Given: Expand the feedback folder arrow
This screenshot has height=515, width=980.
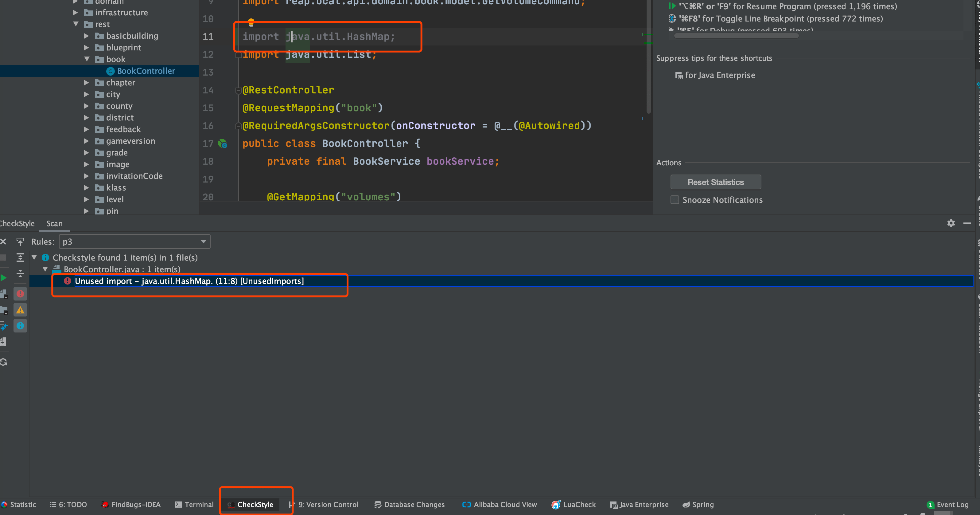Looking at the screenshot, I should 87,129.
